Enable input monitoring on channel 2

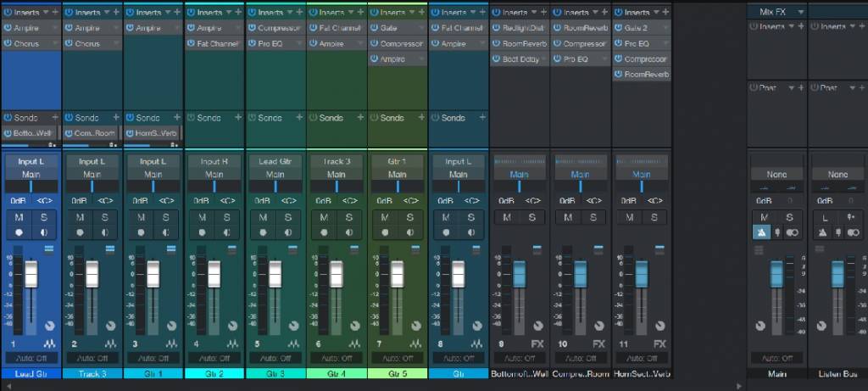click(105, 232)
